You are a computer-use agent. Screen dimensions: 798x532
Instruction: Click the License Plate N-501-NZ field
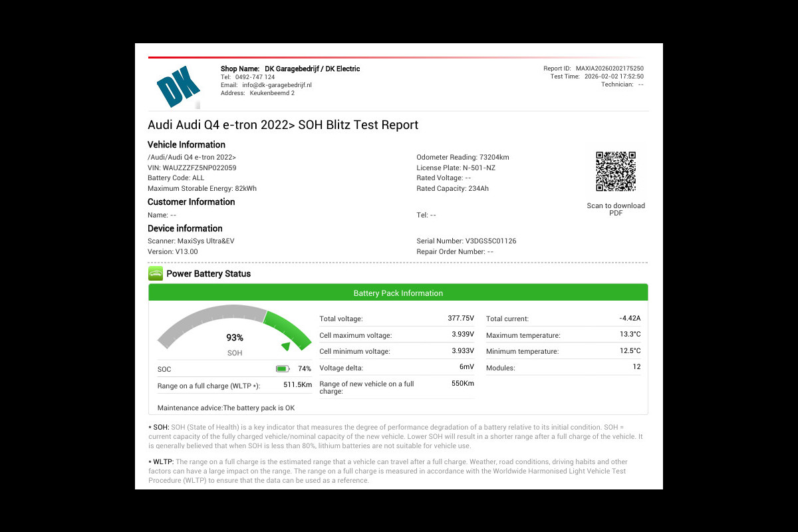tap(456, 168)
